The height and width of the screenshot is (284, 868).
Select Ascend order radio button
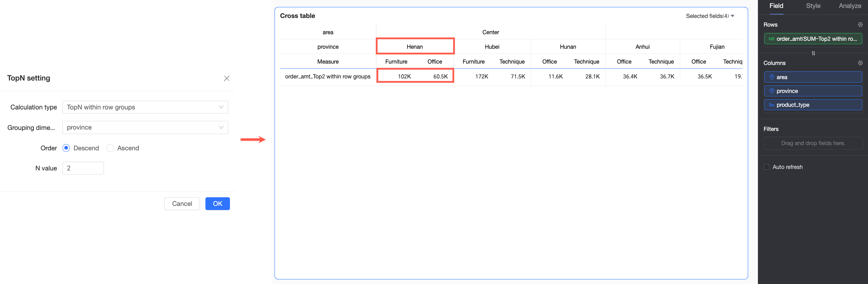click(110, 148)
